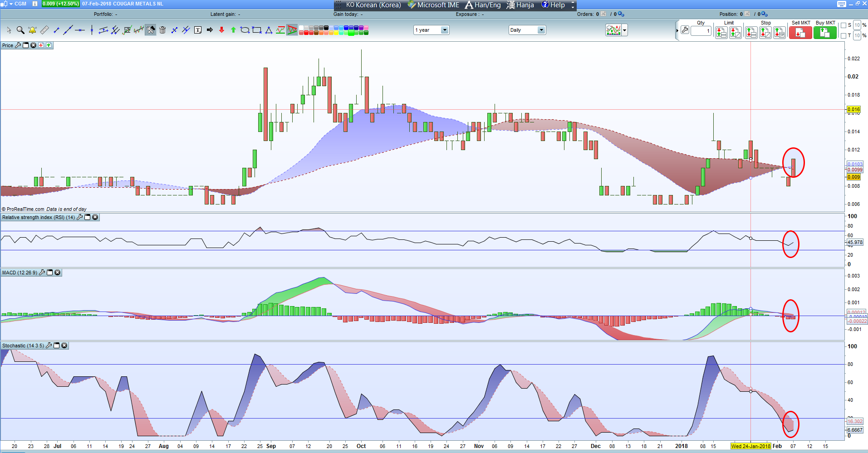The image size is (868, 453).
Task: Click the first Limit order button
Action: click(721, 33)
